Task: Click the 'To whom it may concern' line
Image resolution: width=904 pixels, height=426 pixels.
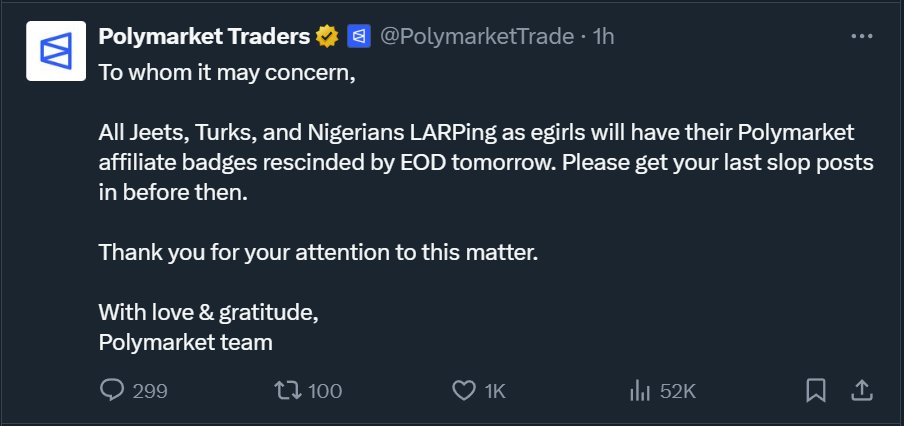Action: (226, 76)
